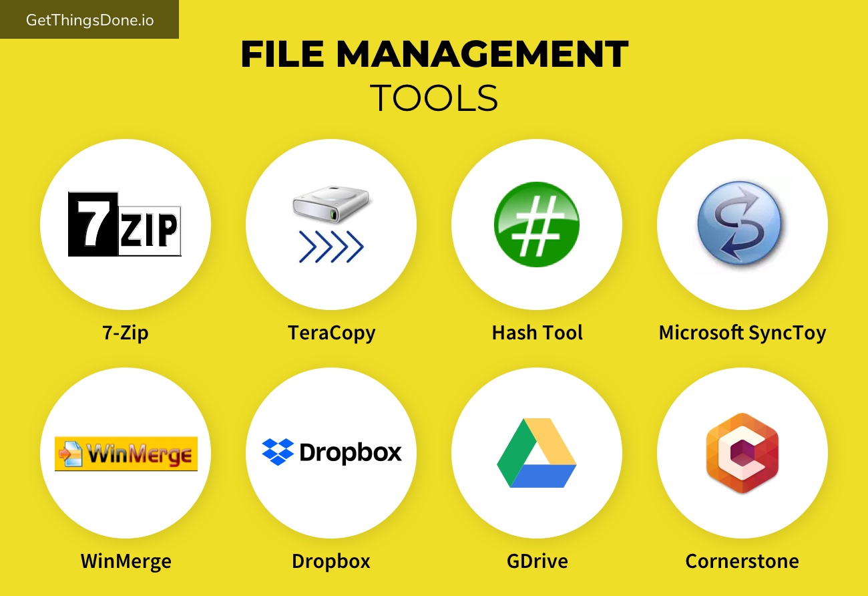The image size is (868, 596).
Task: Select the "Cornerstone" caption text
Action: coord(742,561)
